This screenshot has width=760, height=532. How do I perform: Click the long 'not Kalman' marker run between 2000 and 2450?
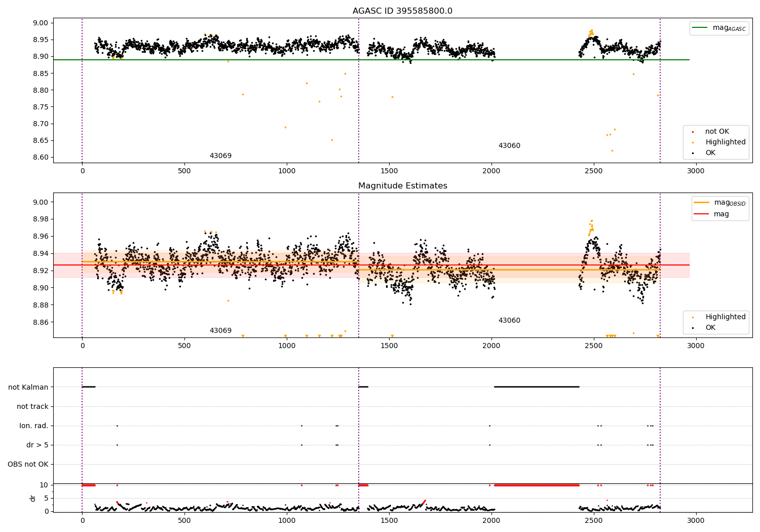click(x=537, y=387)
